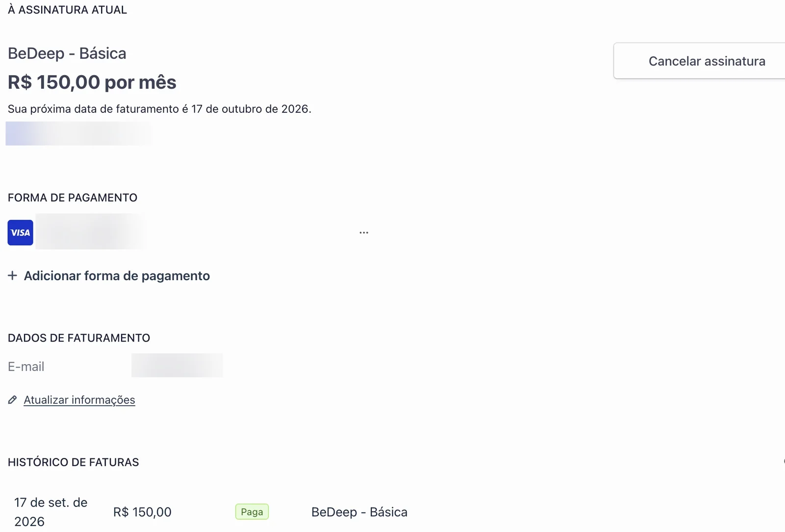
Task: Open the Atualizar informações link
Action: click(x=79, y=400)
